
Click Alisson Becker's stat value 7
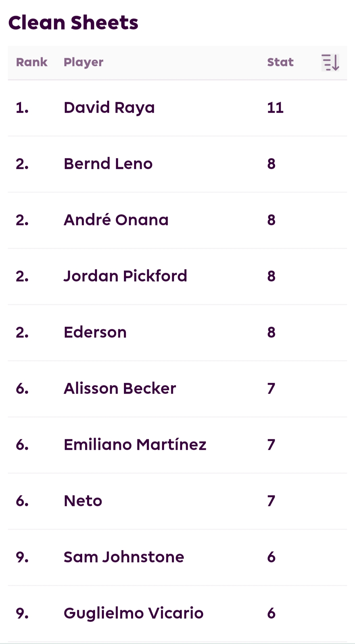tap(271, 389)
